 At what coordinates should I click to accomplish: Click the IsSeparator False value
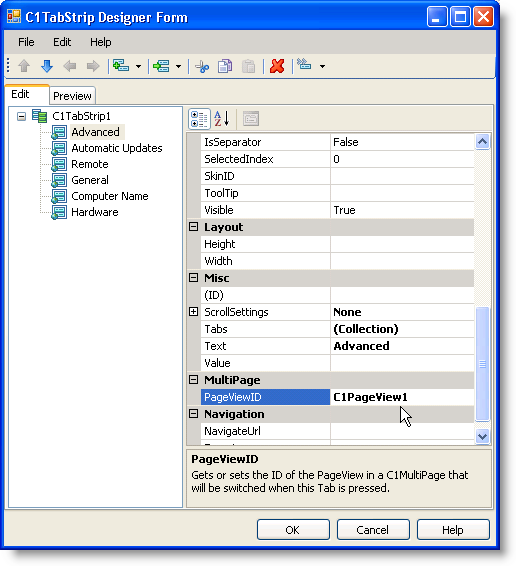click(x=402, y=142)
